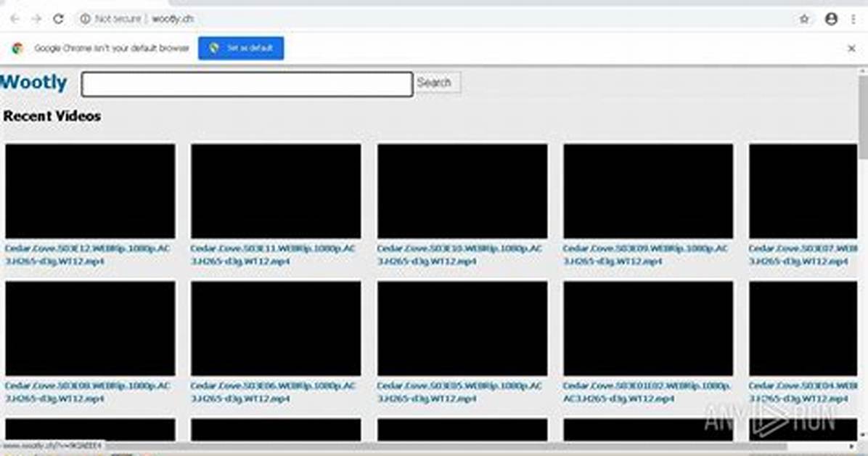Image resolution: width=868 pixels, height=456 pixels.
Task: Click the browser forward arrow
Action: click(36, 19)
